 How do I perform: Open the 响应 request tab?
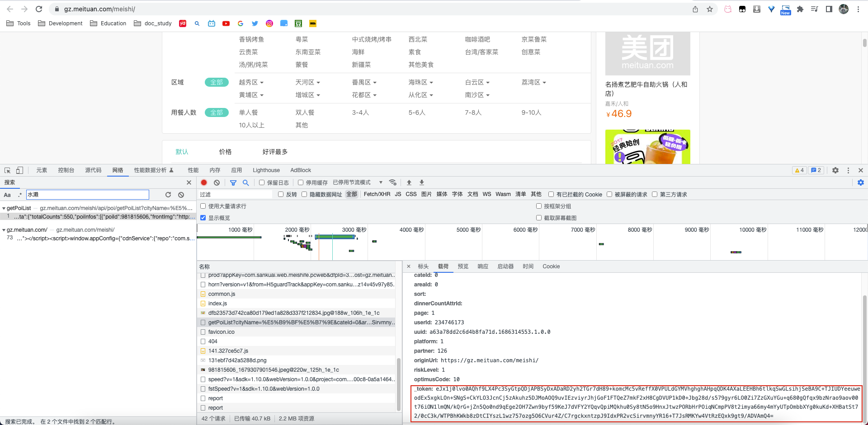click(x=483, y=266)
